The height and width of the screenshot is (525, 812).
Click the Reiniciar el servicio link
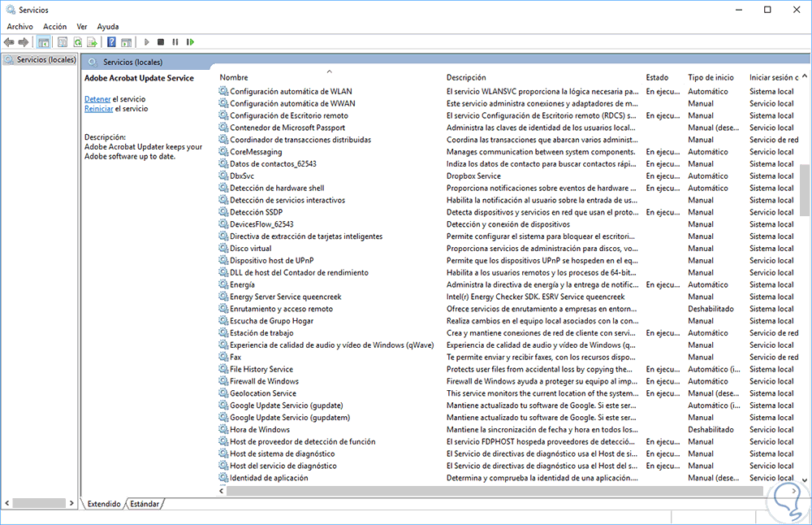98,109
